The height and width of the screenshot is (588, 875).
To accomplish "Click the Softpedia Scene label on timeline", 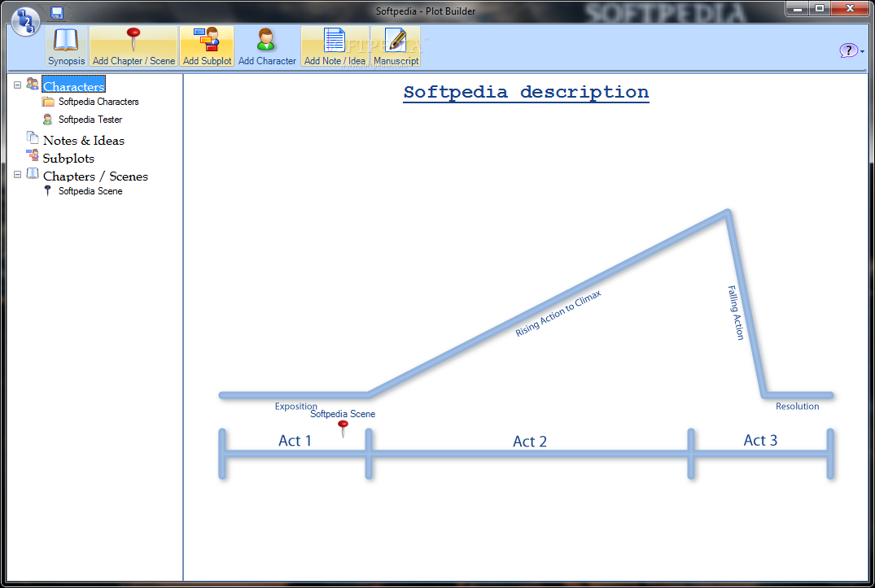I will (343, 414).
